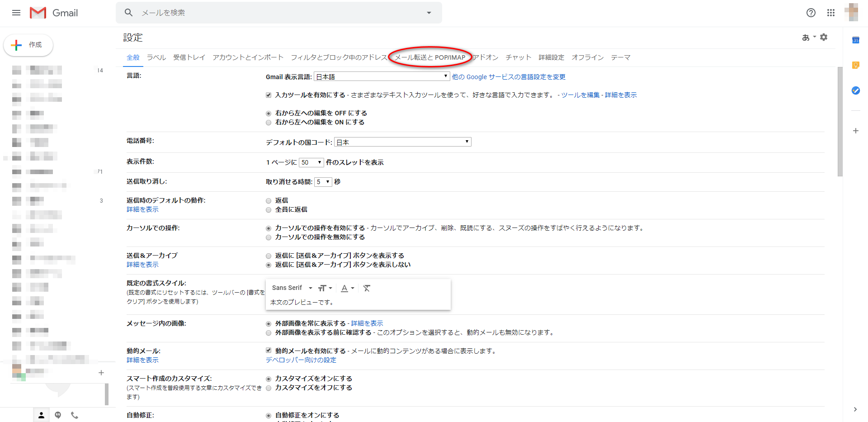Viewport: 868px width, 422px height.
Task: Expand the threads per page dropdown
Action: [x=311, y=162]
